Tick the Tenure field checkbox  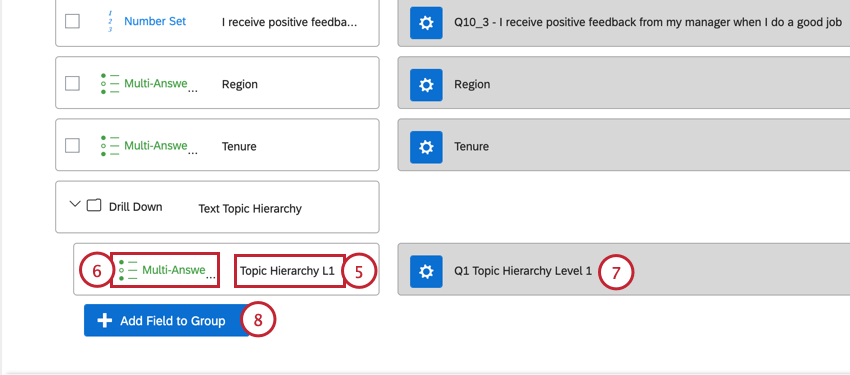(x=72, y=146)
